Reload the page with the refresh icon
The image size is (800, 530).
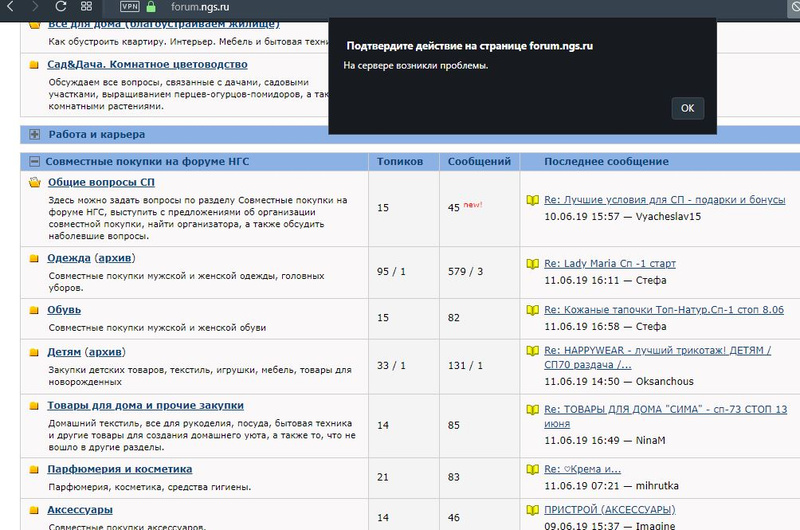click(x=62, y=6)
